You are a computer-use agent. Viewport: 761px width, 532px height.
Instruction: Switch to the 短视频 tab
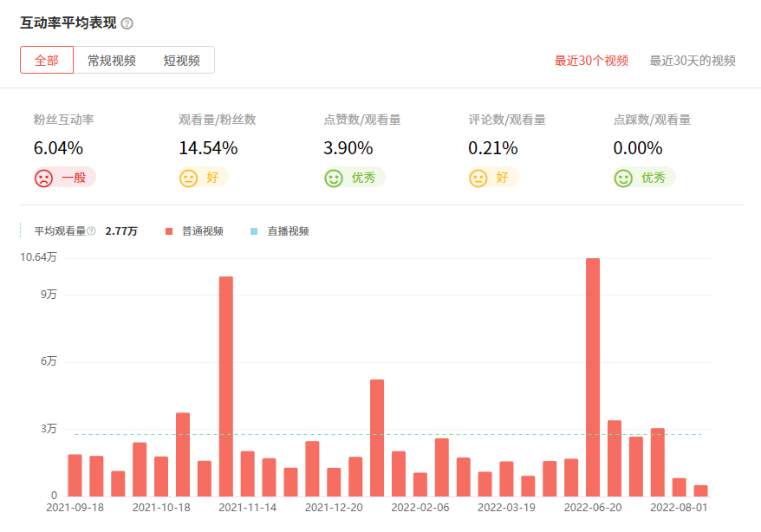(x=181, y=61)
